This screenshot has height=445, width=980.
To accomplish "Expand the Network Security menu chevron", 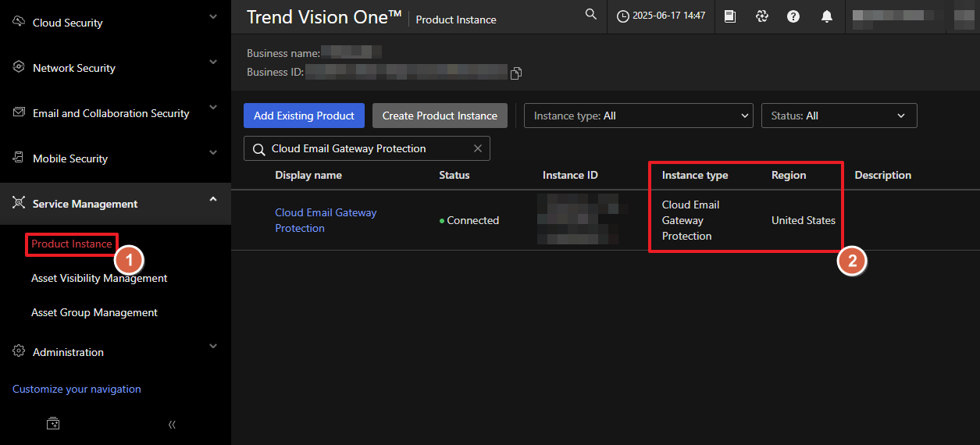I will pyautogui.click(x=213, y=62).
